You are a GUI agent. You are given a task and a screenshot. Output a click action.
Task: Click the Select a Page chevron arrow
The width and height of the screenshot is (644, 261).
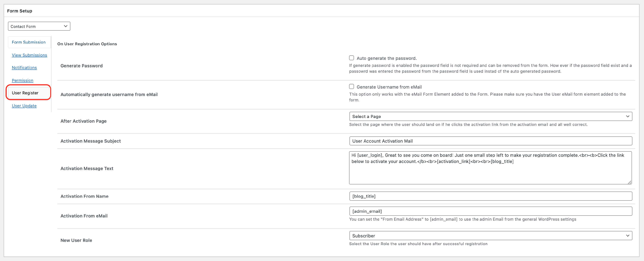(627, 116)
